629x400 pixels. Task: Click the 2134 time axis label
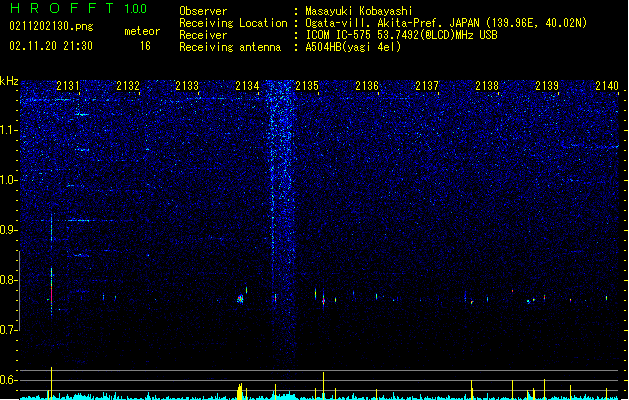[x=248, y=85]
